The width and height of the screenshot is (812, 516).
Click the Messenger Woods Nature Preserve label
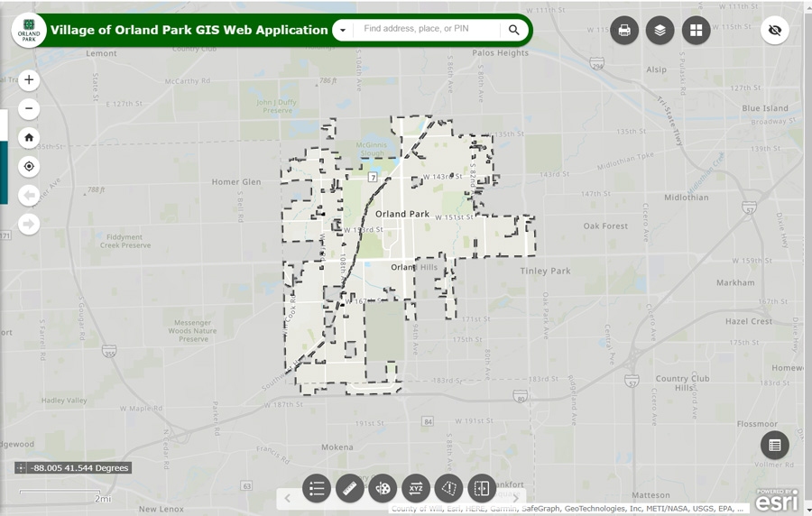193,331
